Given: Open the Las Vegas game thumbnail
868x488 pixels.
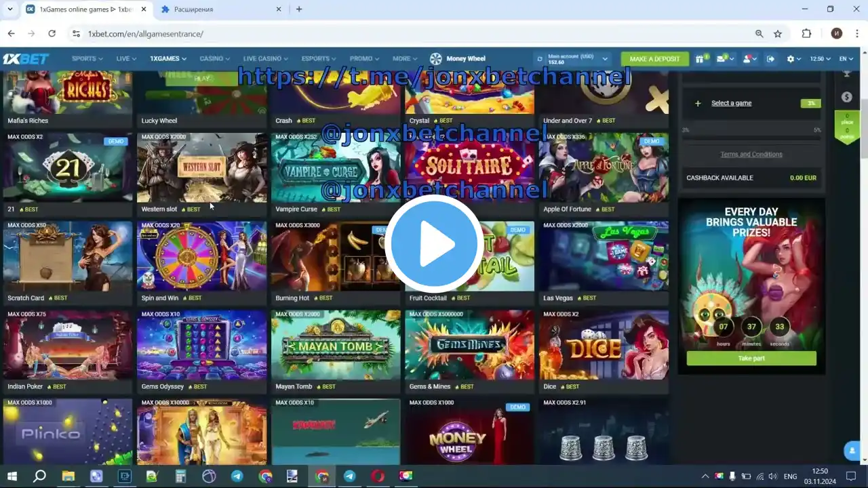Looking at the screenshot, I should coord(604,256).
